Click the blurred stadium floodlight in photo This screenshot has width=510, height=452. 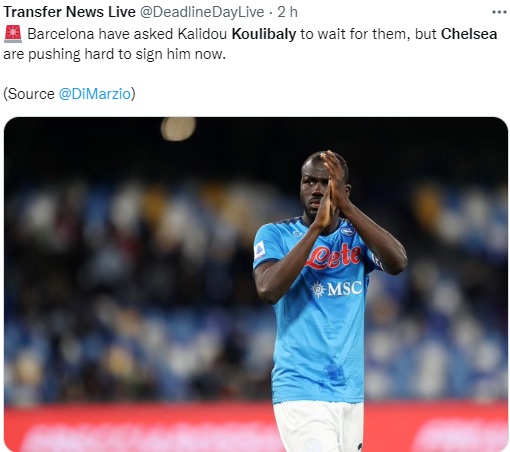coord(178,128)
